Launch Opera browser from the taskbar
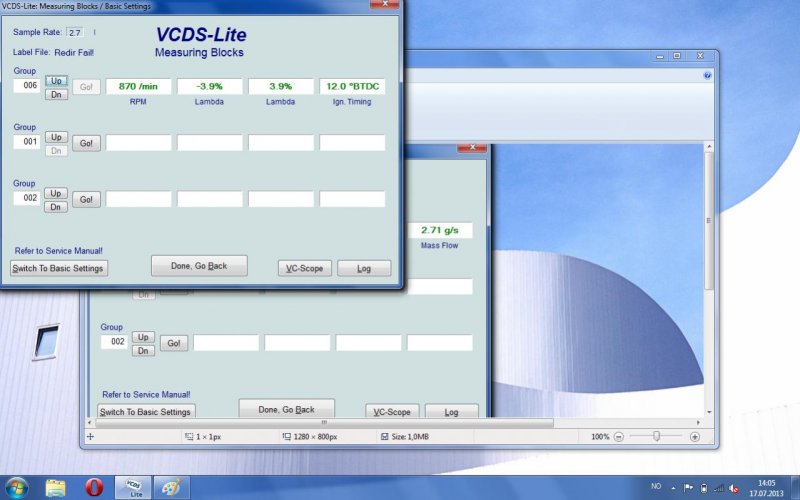 [x=94, y=487]
